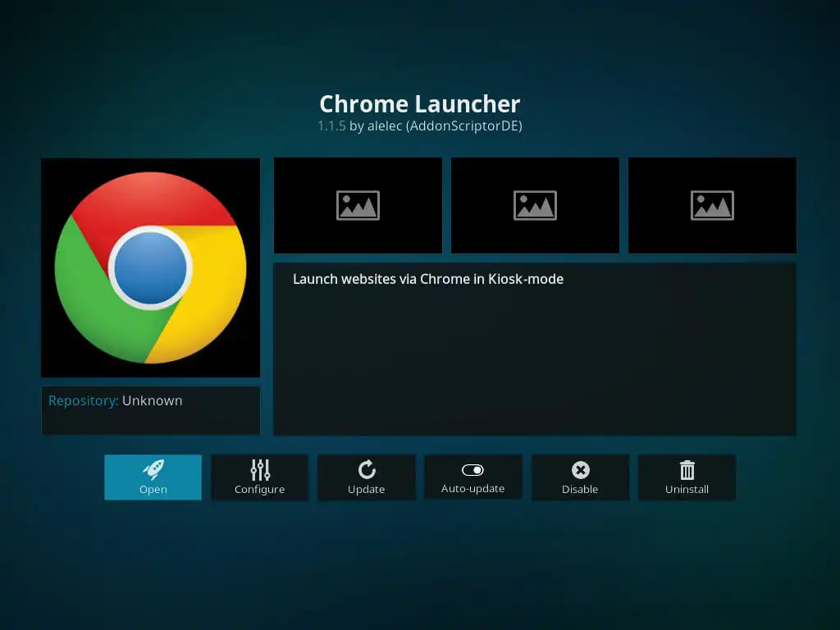Click the trash can Uninstall icon
This screenshot has height=630, width=840.
pos(687,470)
